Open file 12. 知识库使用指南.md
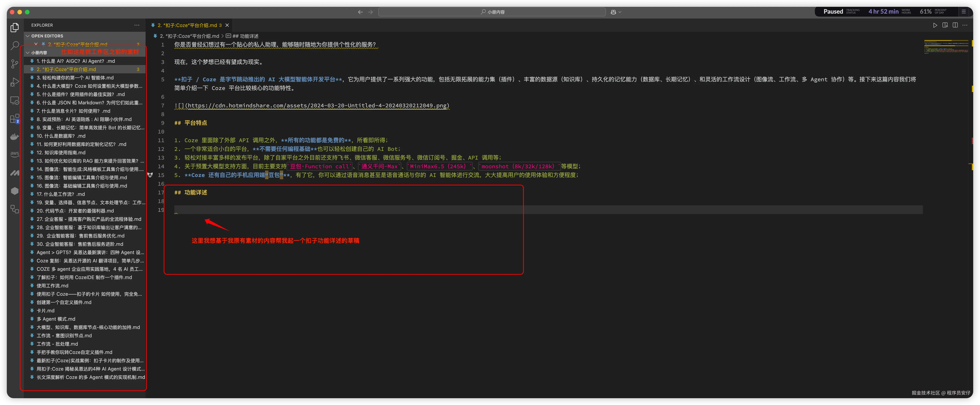Screen dimensions: 980x405 [61, 153]
